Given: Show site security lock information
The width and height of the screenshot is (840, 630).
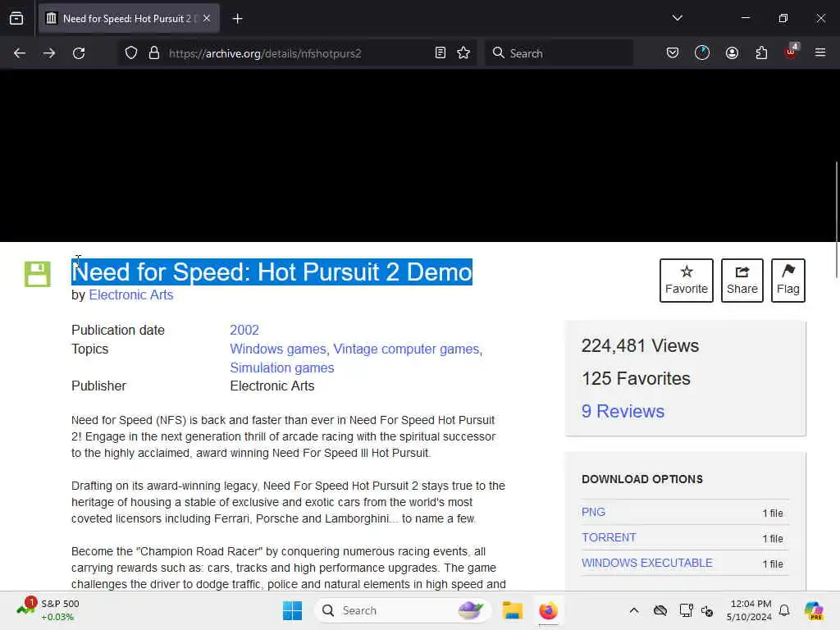Looking at the screenshot, I should point(154,53).
